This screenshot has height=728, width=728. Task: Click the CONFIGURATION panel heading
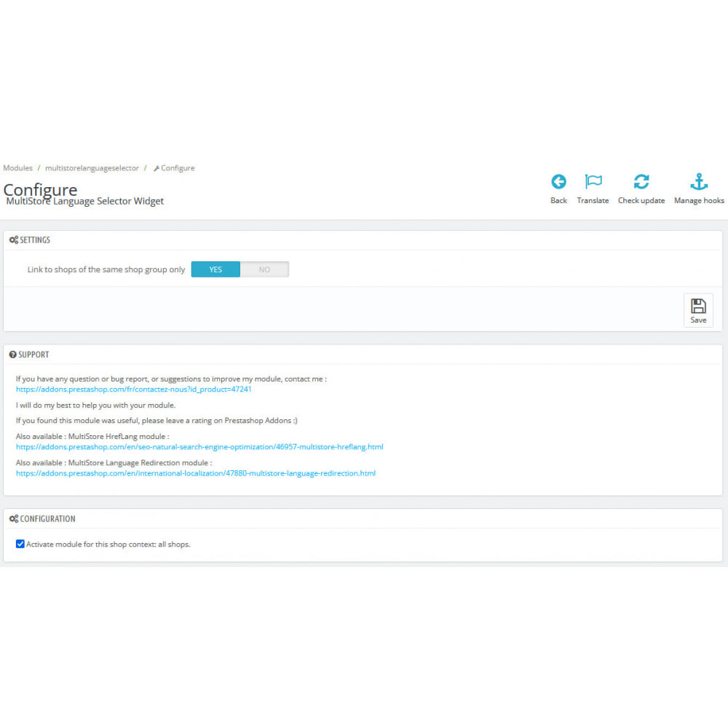pyautogui.click(x=47, y=518)
